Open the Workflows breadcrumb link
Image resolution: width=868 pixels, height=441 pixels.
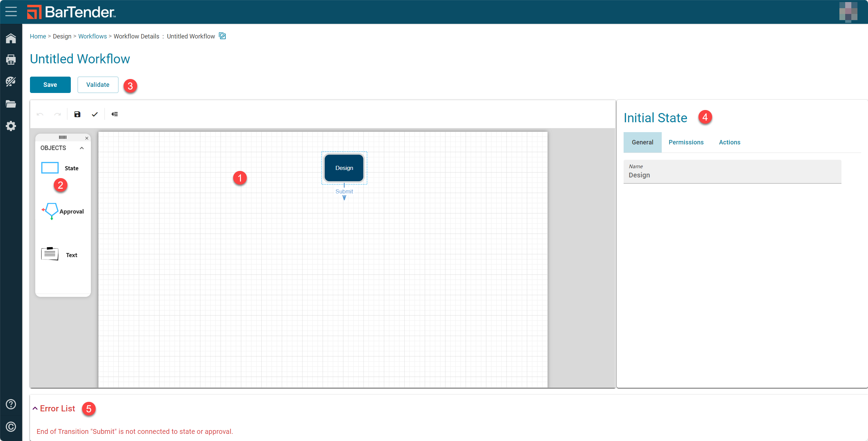[x=93, y=36]
